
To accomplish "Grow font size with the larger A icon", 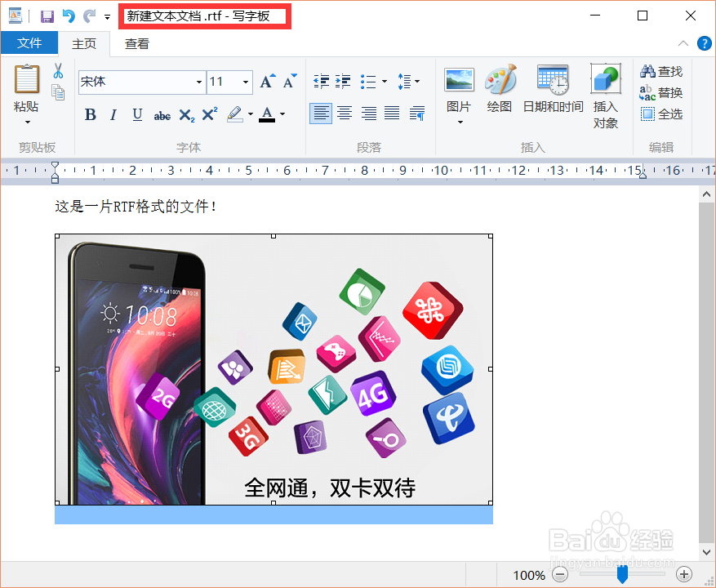I will (x=268, y=82).
